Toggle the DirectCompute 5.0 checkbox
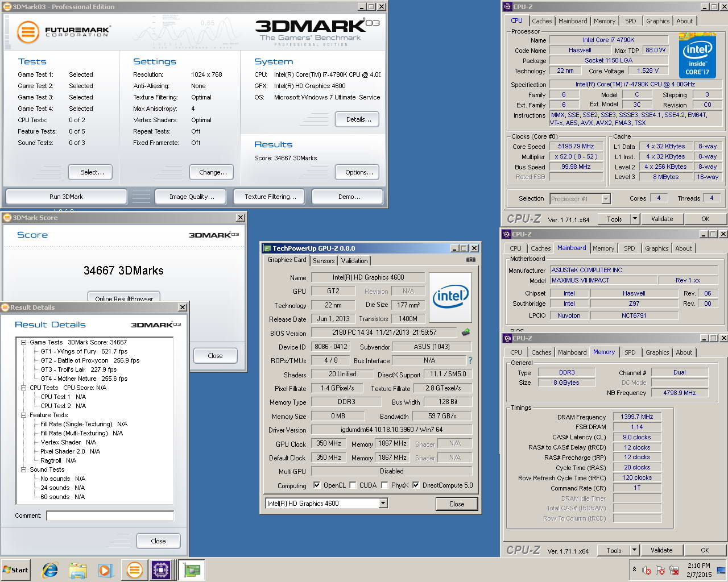Viewport: 728px width, 582px height. tap(416, 485)
